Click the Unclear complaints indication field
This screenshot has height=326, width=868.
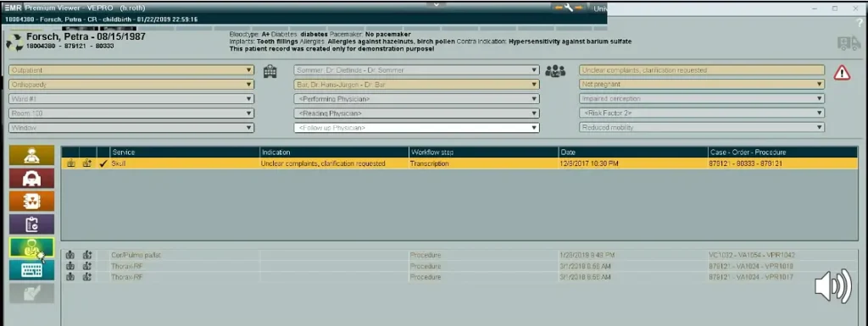click(x=702, y=70)
